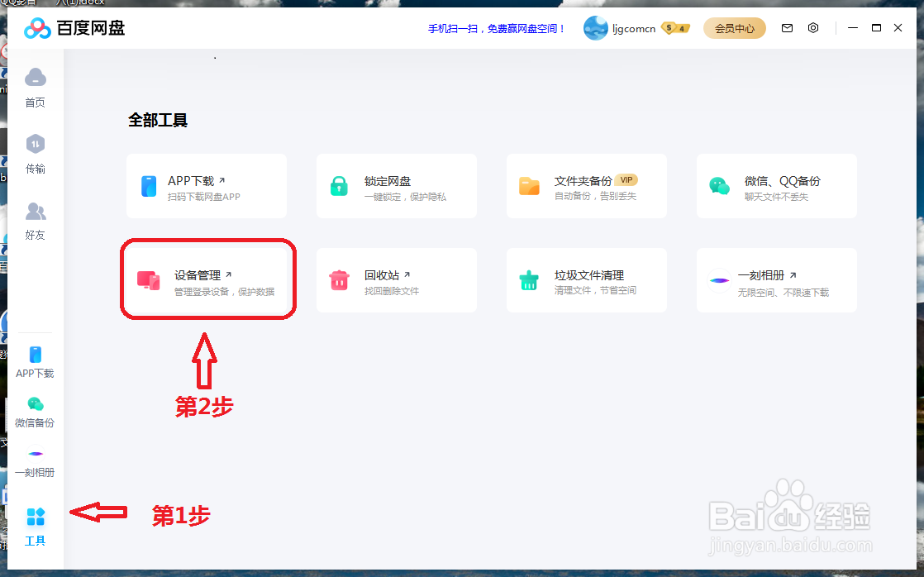Maximize the Baidu Netdisk window
The image size is (924, 577).
click(876, 28)
